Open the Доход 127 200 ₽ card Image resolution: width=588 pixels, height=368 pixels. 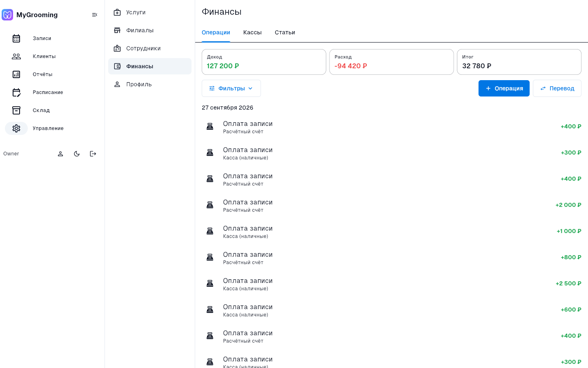point(264,62)
